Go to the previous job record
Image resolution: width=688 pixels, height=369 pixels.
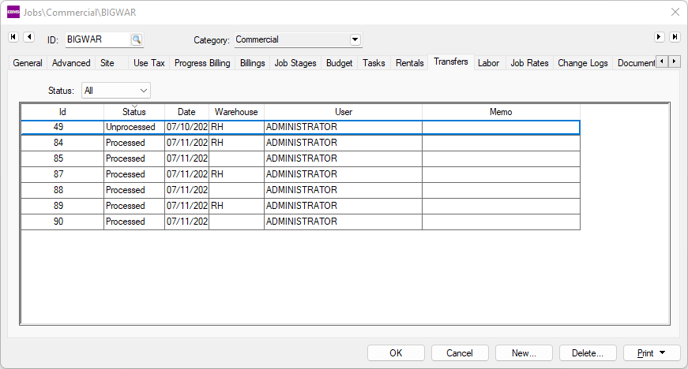29,37
